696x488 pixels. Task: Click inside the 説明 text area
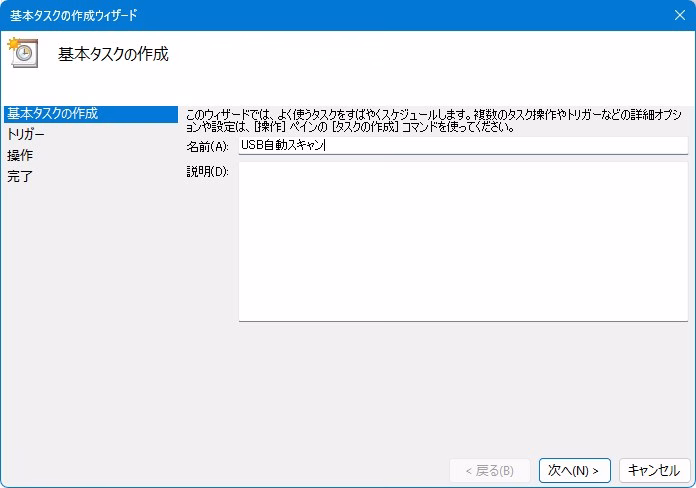[x=463, y=241]
